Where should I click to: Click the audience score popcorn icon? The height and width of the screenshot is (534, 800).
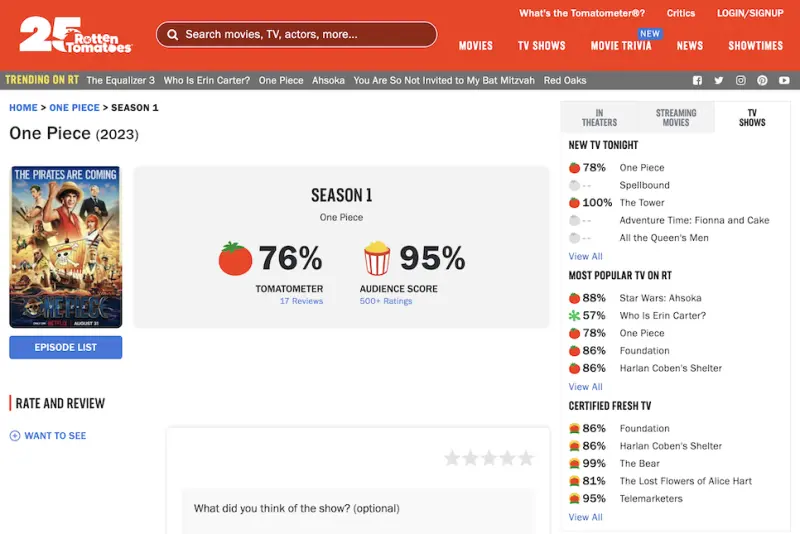click(377, 258)
